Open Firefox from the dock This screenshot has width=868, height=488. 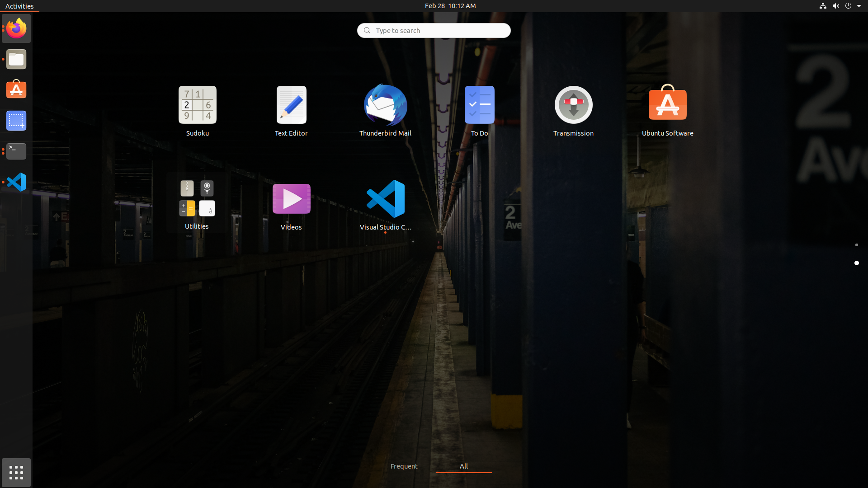click(16, 28)
